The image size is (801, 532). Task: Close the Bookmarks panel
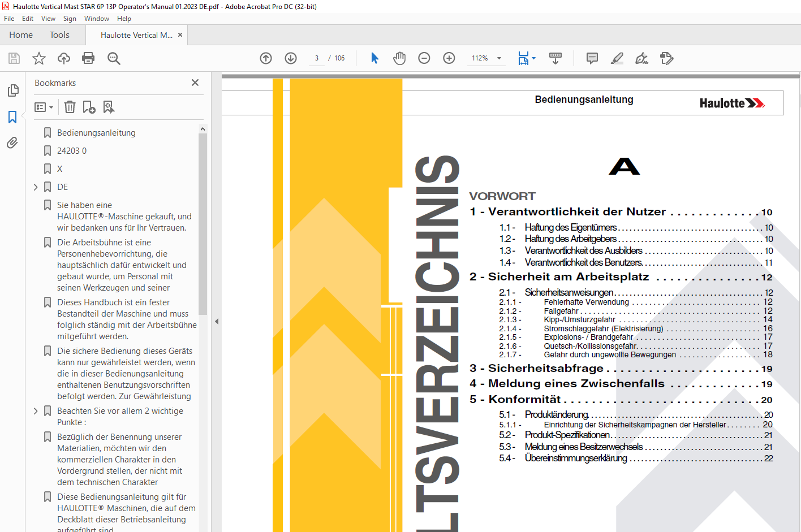pos(195,83)
